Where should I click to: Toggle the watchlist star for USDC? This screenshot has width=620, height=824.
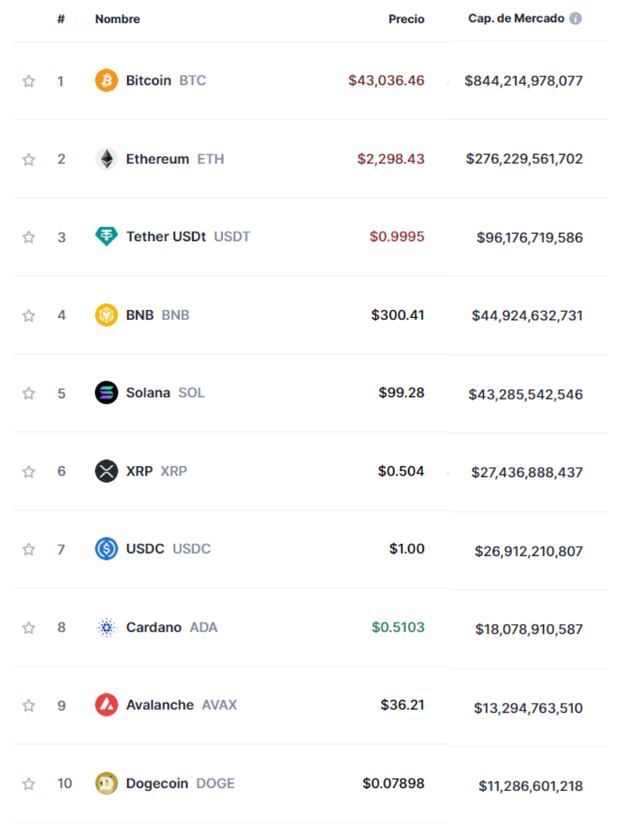click(x=29, y=549)
